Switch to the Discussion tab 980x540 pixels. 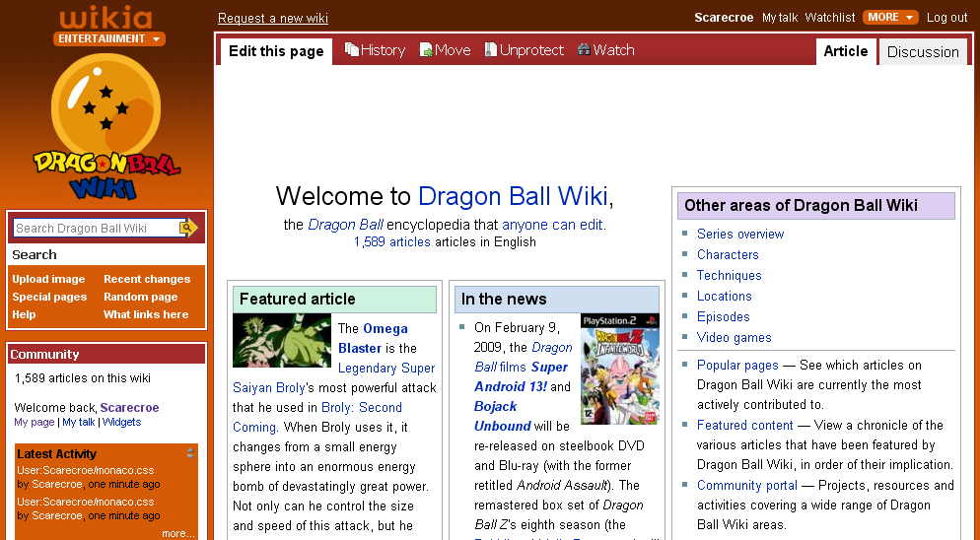[x=923, y=52]
